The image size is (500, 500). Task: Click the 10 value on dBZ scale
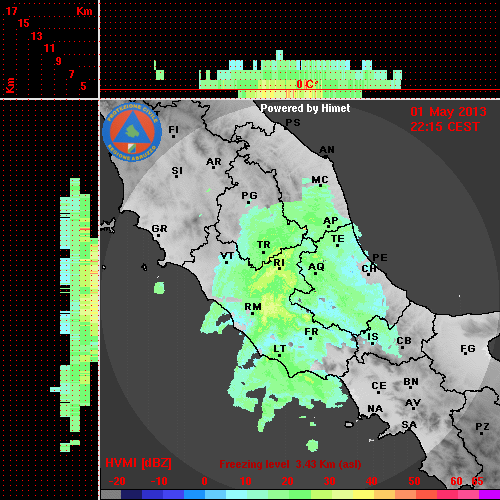246,481
